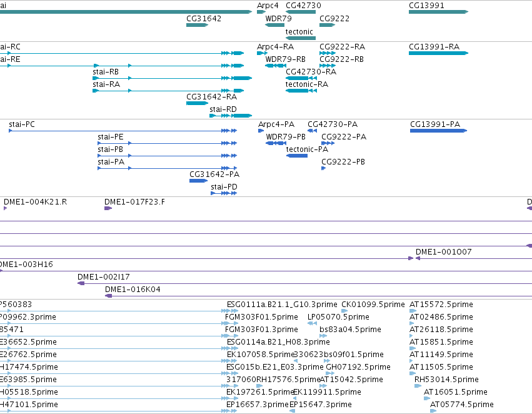This screenshot has width=532, height=414.
Task: Click the CG31642-PA protein bar
Action: [198, 181]
